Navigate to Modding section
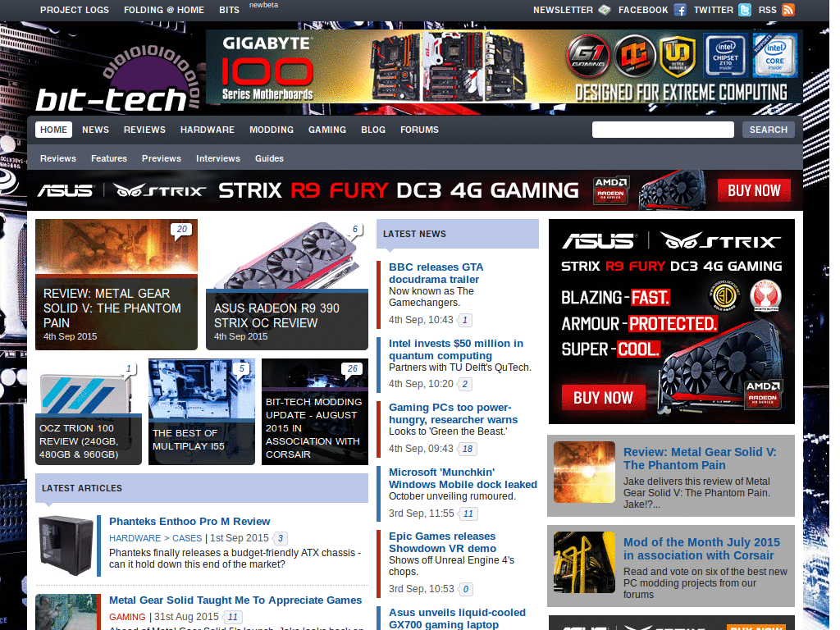840x630 pixels. click(x=272, y=130)
